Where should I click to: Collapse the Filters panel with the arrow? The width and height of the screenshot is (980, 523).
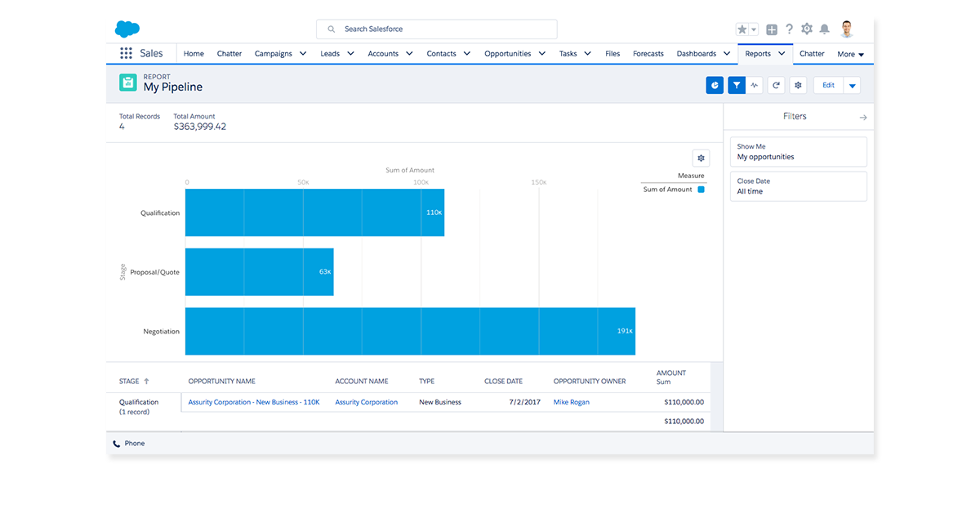point(863,118)
